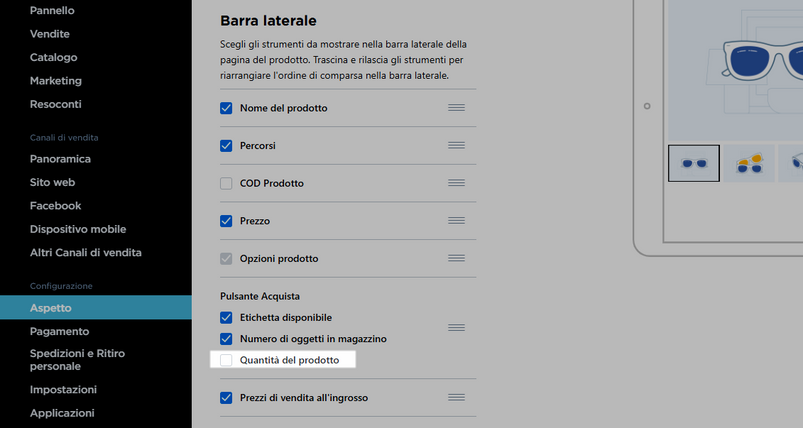
Task: Uncheck Numero di oggetti in magazzino
Action: click(x=226, y=339)
